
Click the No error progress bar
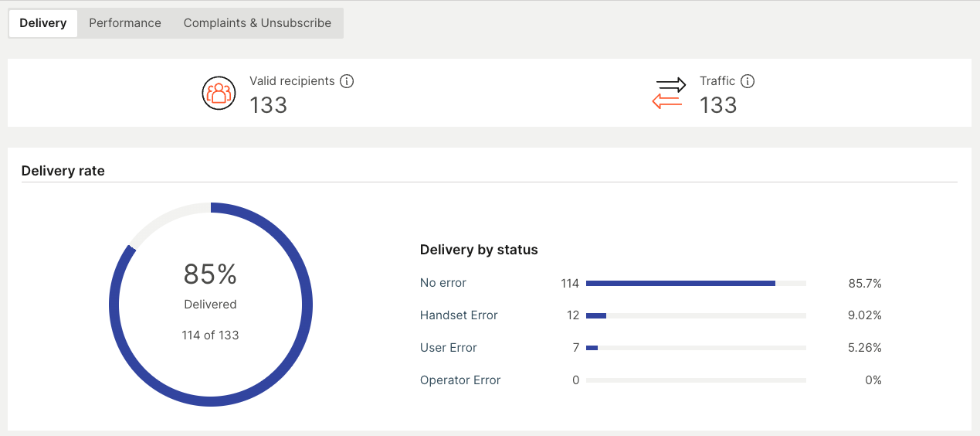[695, 284]
